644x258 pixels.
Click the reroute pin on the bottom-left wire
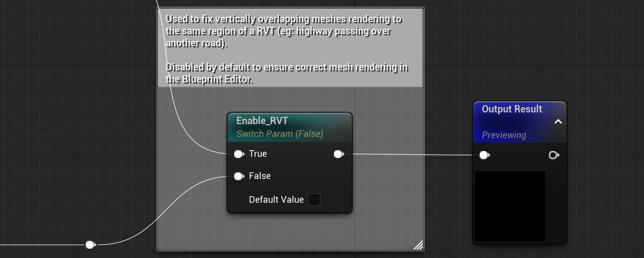90,245
